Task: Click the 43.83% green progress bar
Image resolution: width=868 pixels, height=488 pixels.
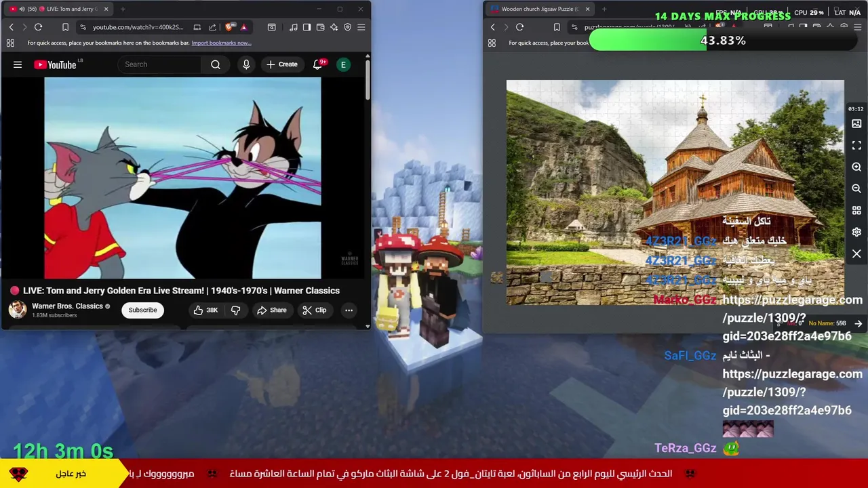Action: pyautogui.click(x=722, y=41)
